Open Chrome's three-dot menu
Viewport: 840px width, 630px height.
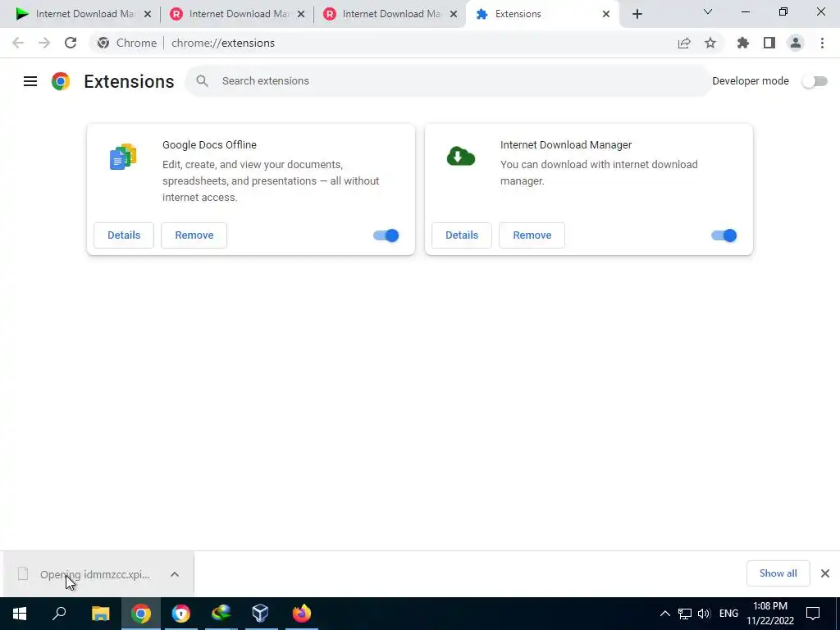click(822, 43)
